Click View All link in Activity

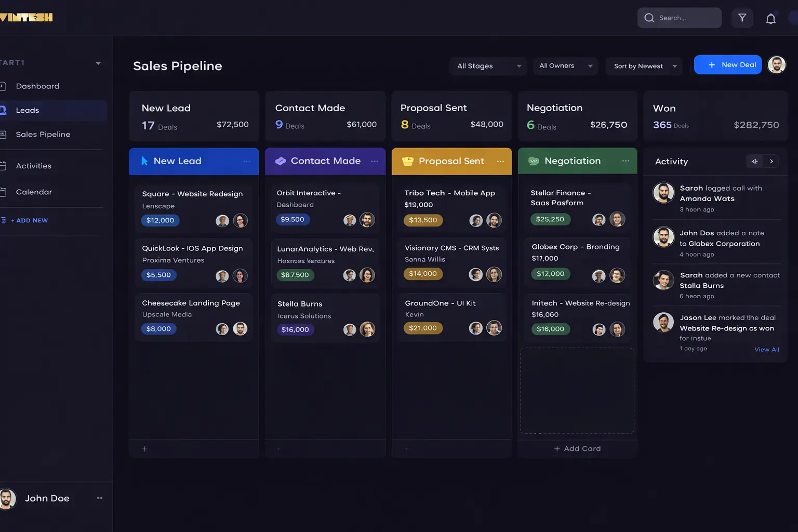coord(766,350)
